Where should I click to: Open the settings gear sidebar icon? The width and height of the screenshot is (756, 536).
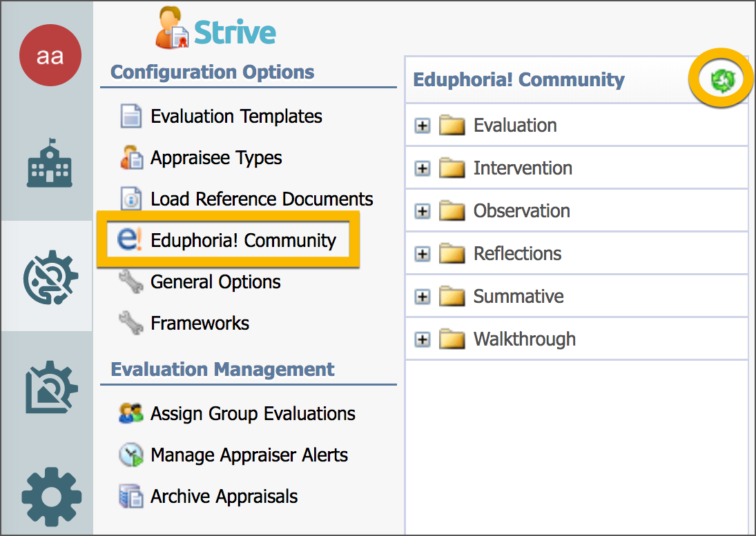coord(52,497)
